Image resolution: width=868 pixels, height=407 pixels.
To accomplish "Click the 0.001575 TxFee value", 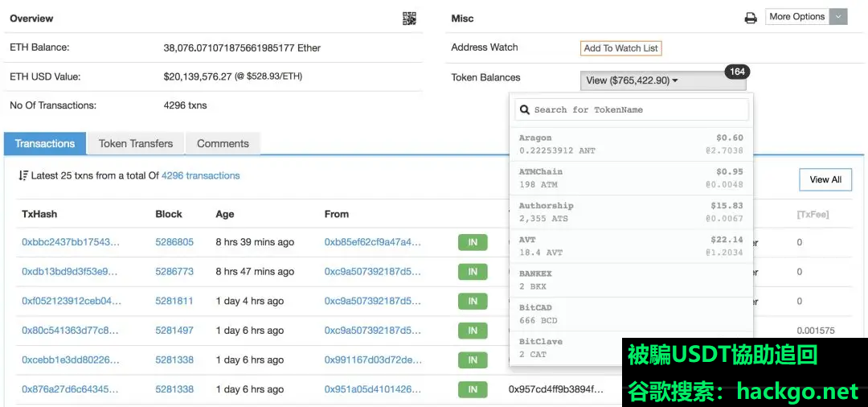I will coord(816,331).
